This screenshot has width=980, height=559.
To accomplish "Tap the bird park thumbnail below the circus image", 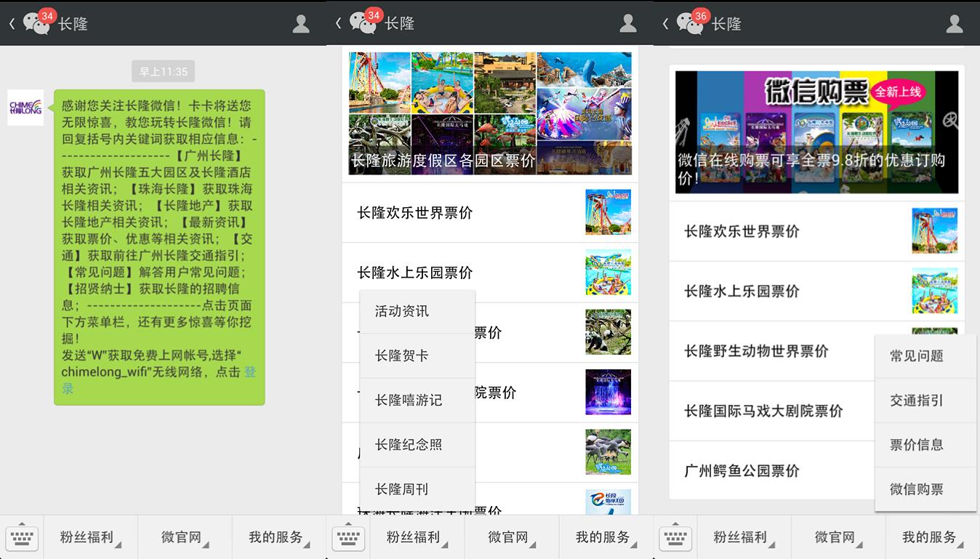I will pos(609,452).
